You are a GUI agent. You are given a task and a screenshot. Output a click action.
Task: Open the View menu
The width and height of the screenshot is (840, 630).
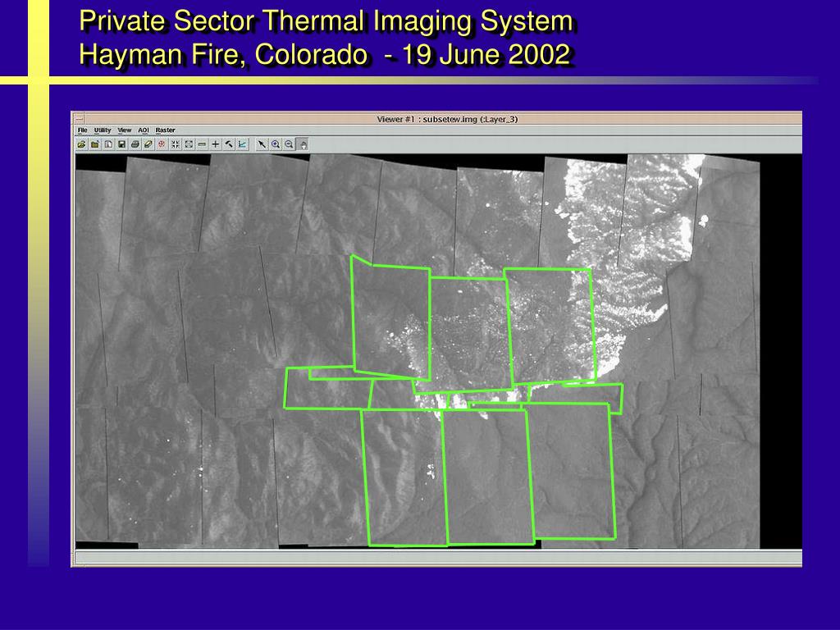[125, 130]
